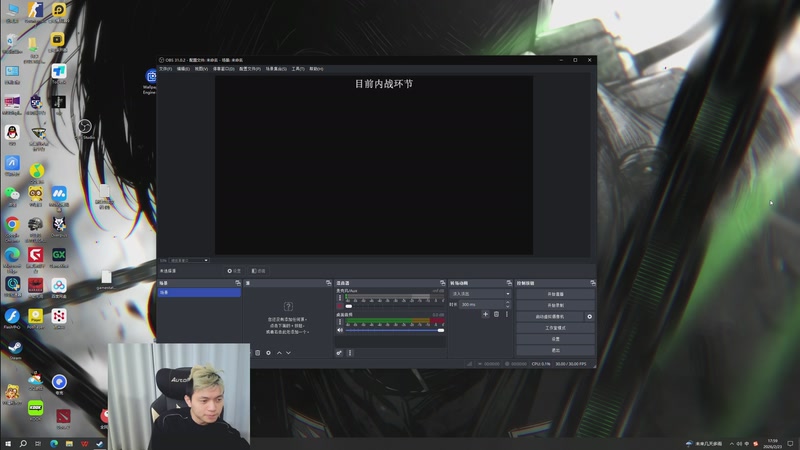This screenshot has height=450, width=800.
Task: Remove selected source with trash icon
Action: tap(258, 353)
